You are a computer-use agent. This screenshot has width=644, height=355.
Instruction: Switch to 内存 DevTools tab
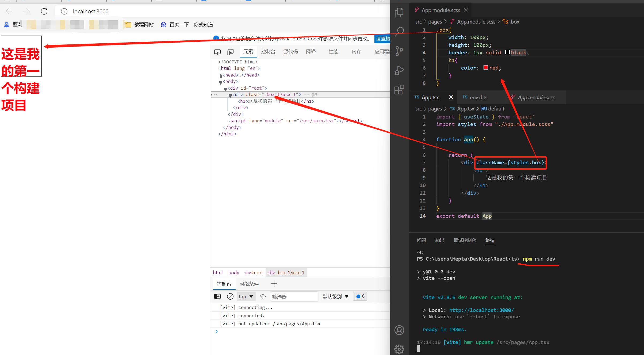356,52
